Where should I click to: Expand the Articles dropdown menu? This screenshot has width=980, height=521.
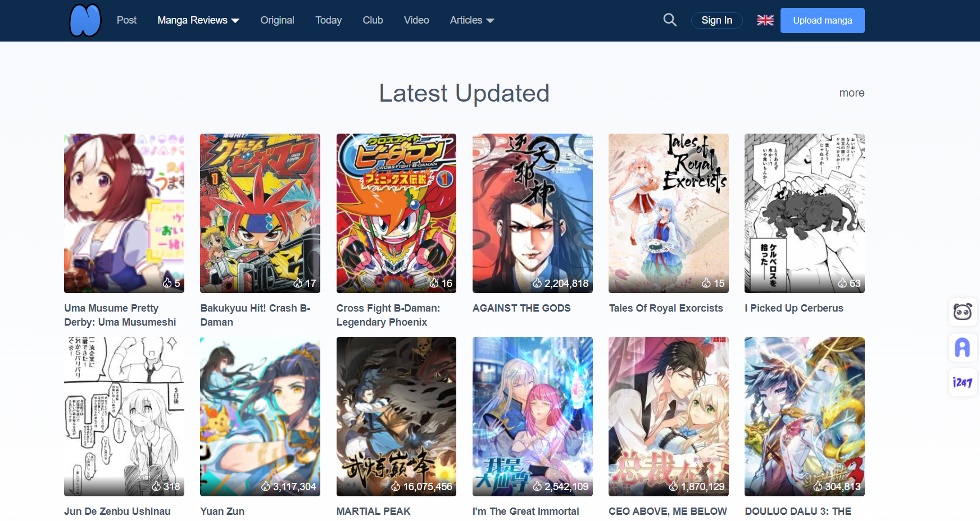472,20
